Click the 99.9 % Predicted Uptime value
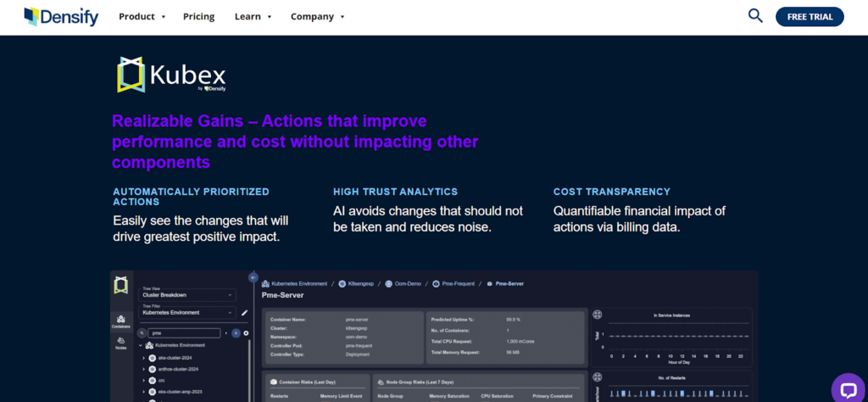 [x=513, y=320]
